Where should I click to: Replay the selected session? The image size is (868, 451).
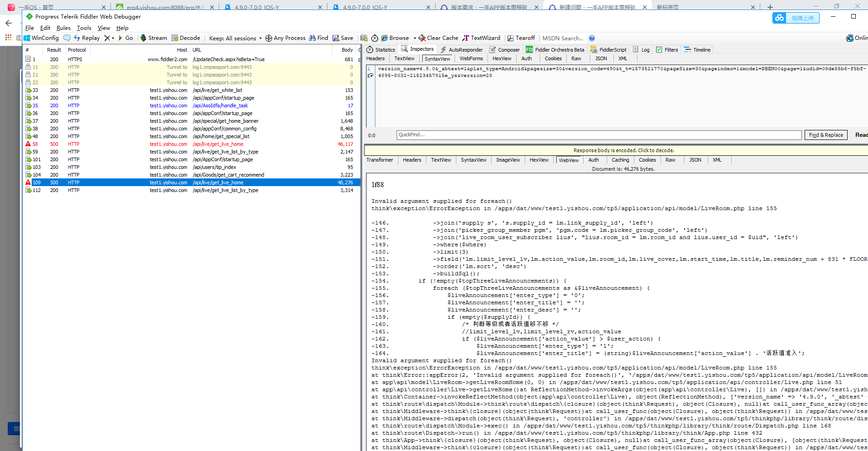pos(86,38)
